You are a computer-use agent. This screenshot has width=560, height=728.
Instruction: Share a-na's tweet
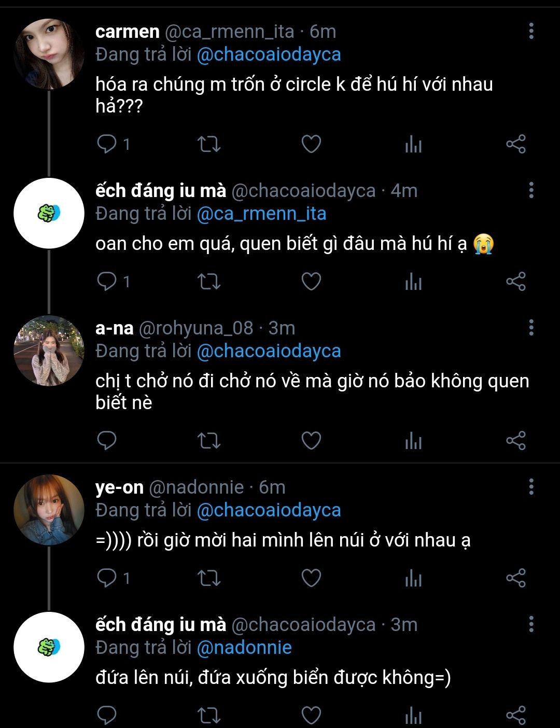click(516, 440)
